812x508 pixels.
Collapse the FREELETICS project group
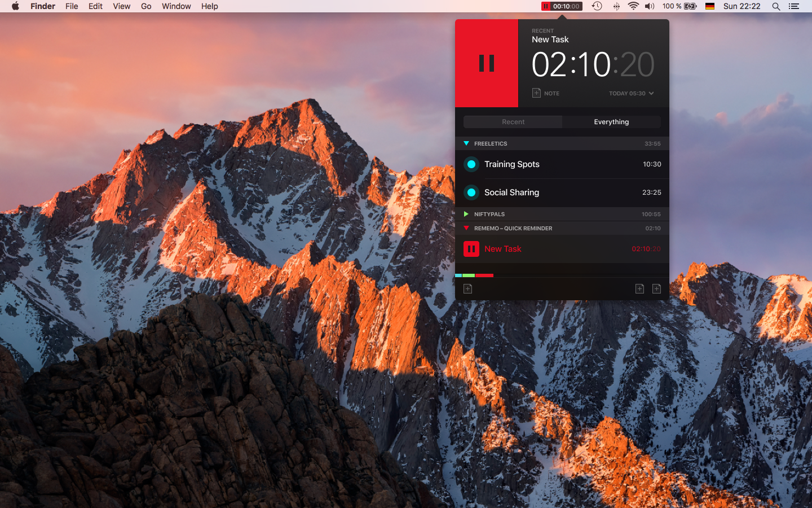click(x=466, y=143)
